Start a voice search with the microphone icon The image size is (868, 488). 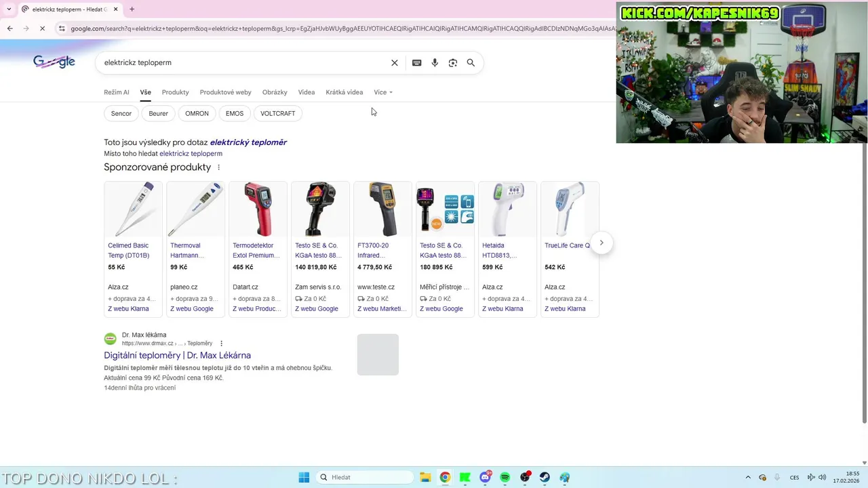(435, 62)
